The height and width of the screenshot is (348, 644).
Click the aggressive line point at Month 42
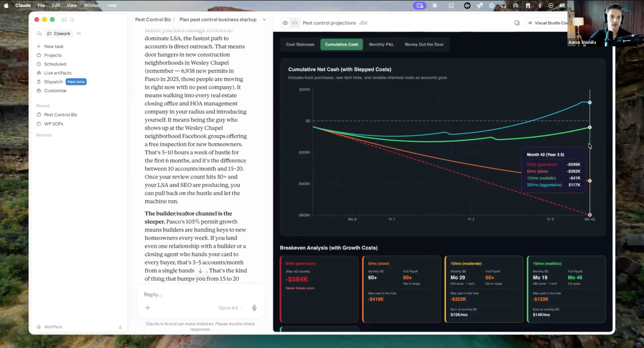tap(590, 103)
